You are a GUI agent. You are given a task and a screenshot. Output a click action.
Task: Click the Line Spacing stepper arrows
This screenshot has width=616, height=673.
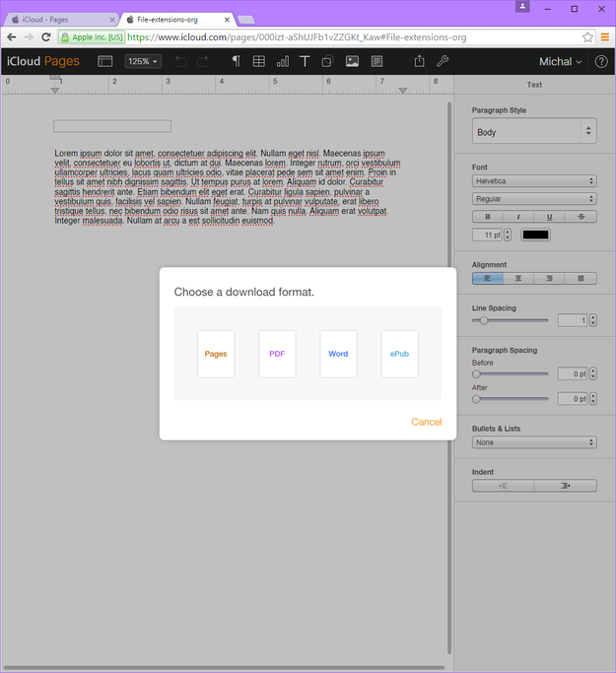pyautogui.click(x=592, y=320)
